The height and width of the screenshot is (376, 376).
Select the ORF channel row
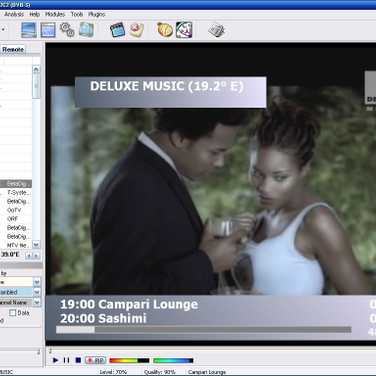[16, 219]
